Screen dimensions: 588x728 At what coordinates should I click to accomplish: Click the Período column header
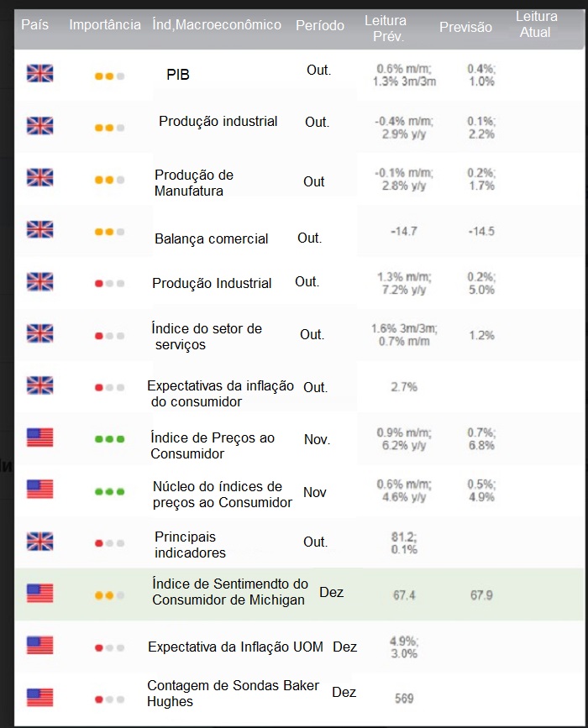(x=320, y=25)
